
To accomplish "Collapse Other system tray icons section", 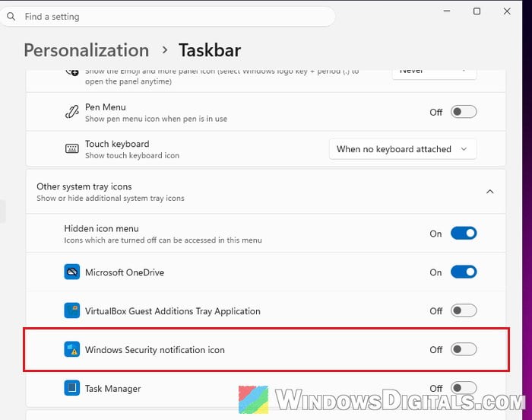I will point(489,192).
